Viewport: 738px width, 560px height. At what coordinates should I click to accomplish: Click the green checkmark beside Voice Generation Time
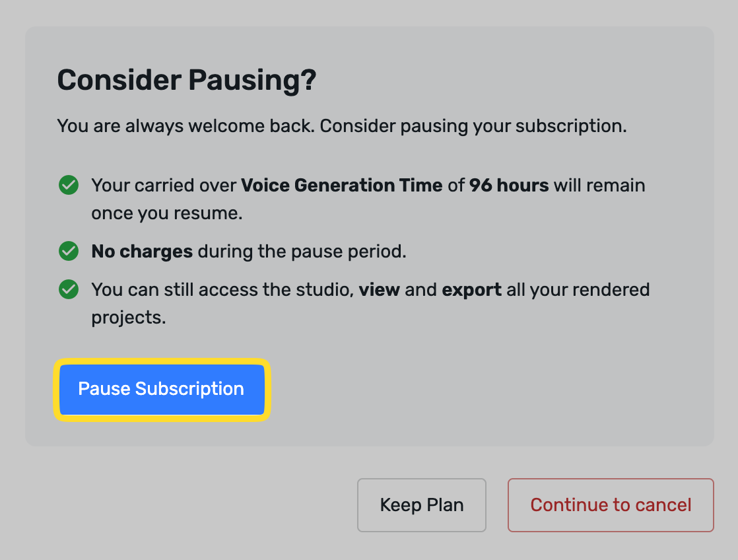point(68,185)
